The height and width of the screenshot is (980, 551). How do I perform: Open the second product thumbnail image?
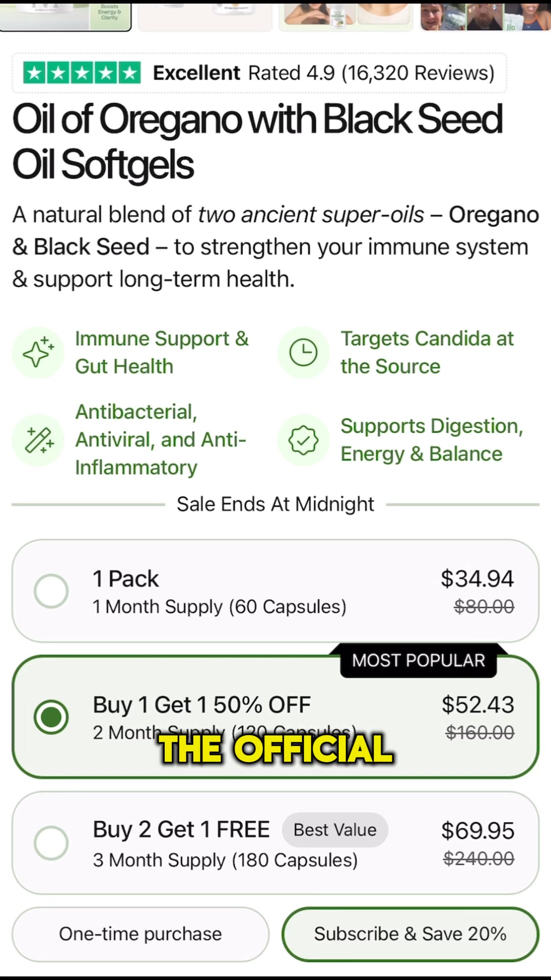click(205, 15)
